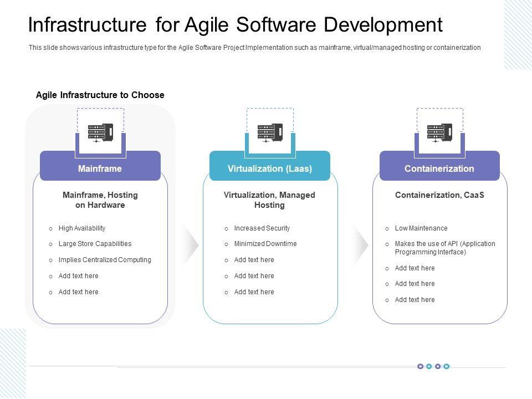The width and height of the screenshot is (532, 399).
Task: Select the Virtualization (Laas) header label
Action: [x=270, y=168]
